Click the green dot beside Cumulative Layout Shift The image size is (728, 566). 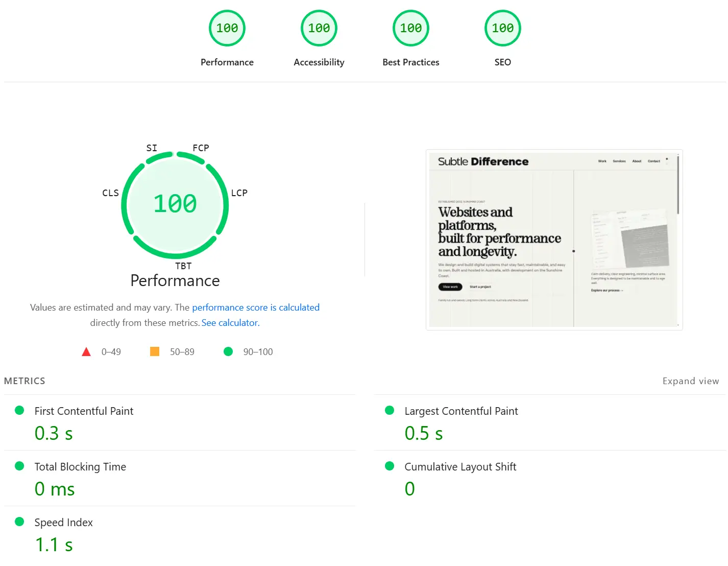point(390,465)
